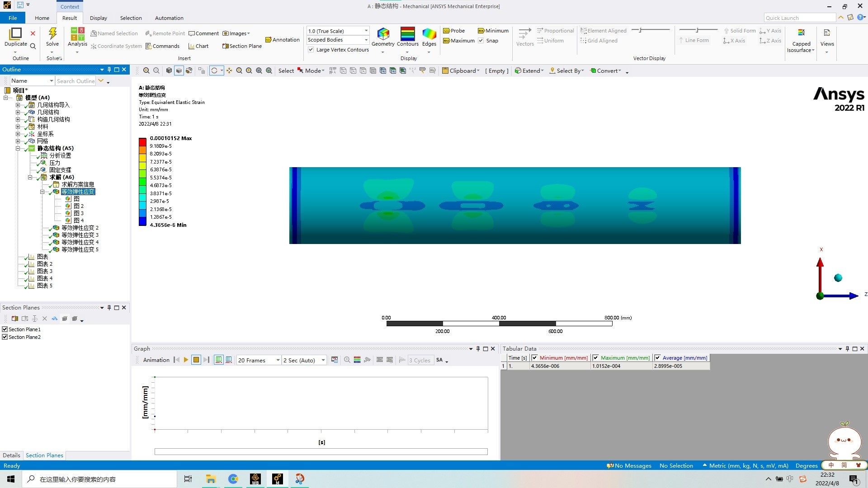
Task: Open the True Scale dropdown
Action: click(366, 31)
